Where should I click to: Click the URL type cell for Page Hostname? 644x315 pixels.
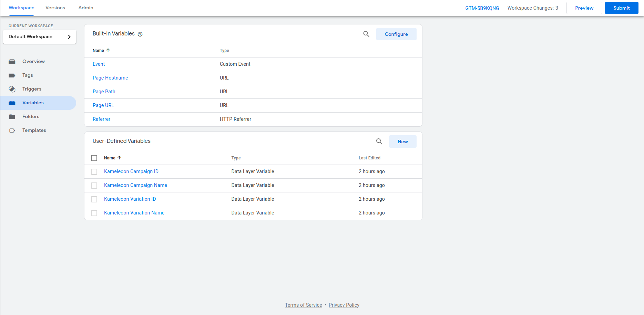click(x=224, y=78)
